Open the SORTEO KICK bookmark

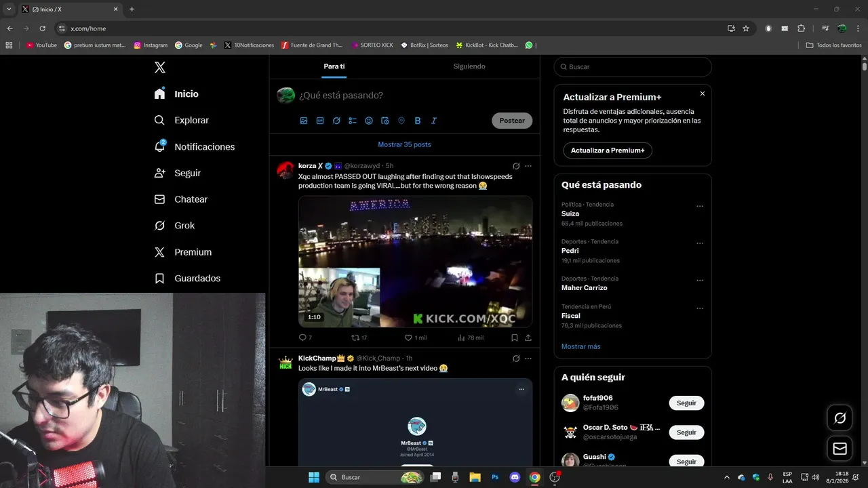point(372,45)
